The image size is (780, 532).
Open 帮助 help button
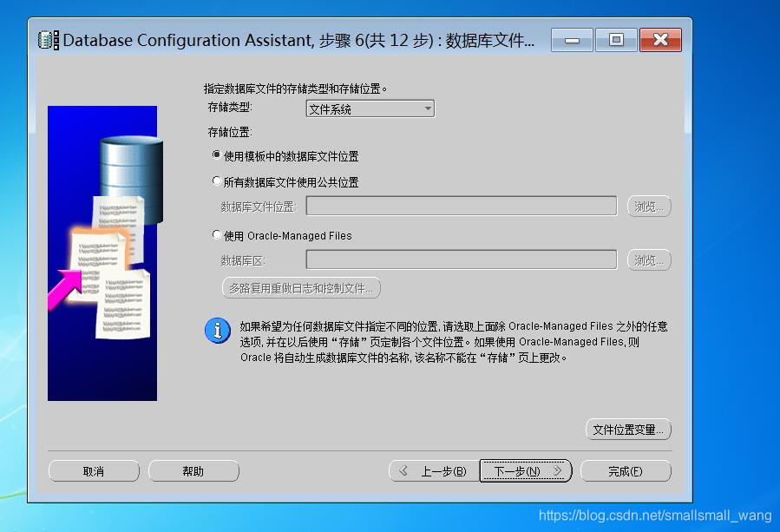tap(193, 470)
